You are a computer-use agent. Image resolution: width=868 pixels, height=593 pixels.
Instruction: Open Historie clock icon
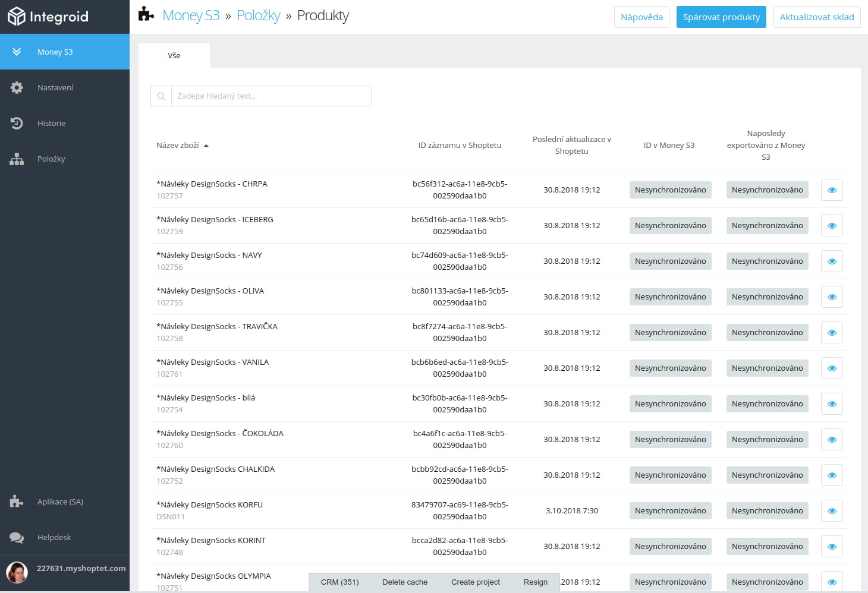[17, 123]
